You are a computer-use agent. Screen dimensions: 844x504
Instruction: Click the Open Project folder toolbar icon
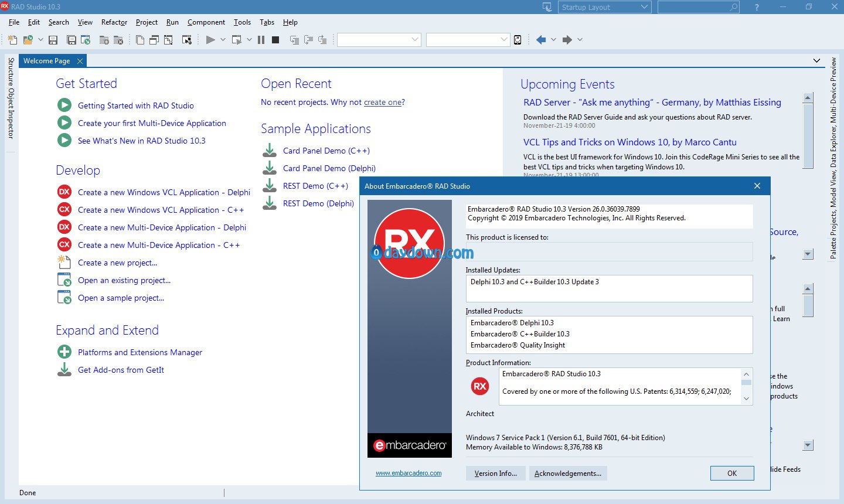click(28, 40)
